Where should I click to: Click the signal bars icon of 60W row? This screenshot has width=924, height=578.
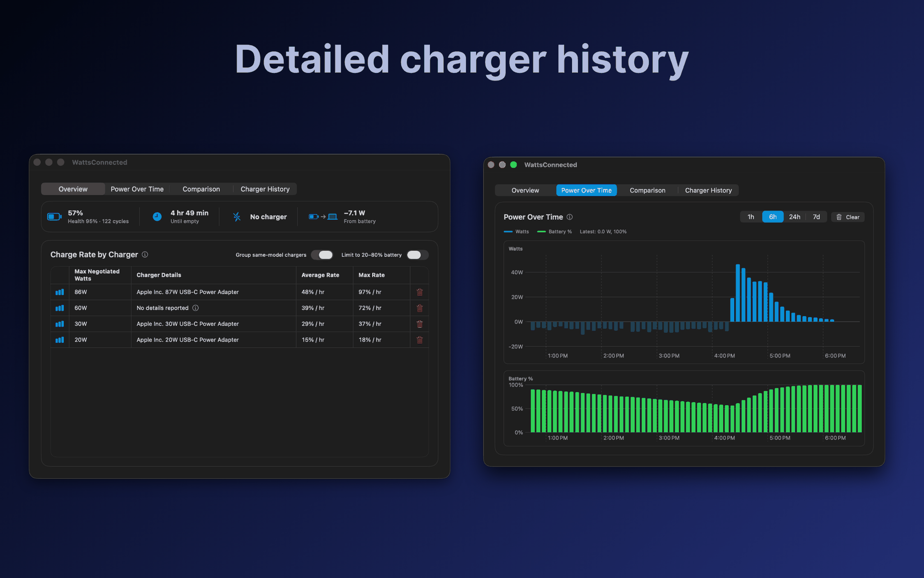pyautogui.click(x=60, y=308)
